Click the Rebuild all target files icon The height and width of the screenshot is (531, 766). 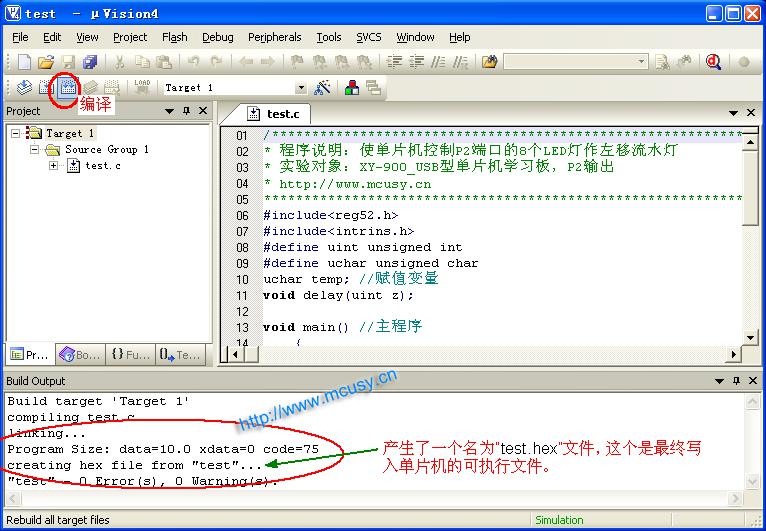pyautogui.click(x=68, y=87)
